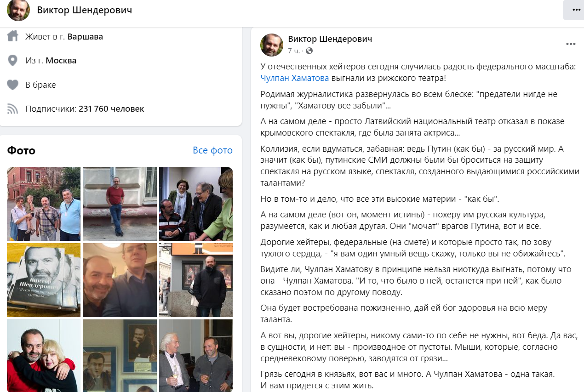
Task: Open the profile header three-dot menu
Action: (x=575, y=10)
